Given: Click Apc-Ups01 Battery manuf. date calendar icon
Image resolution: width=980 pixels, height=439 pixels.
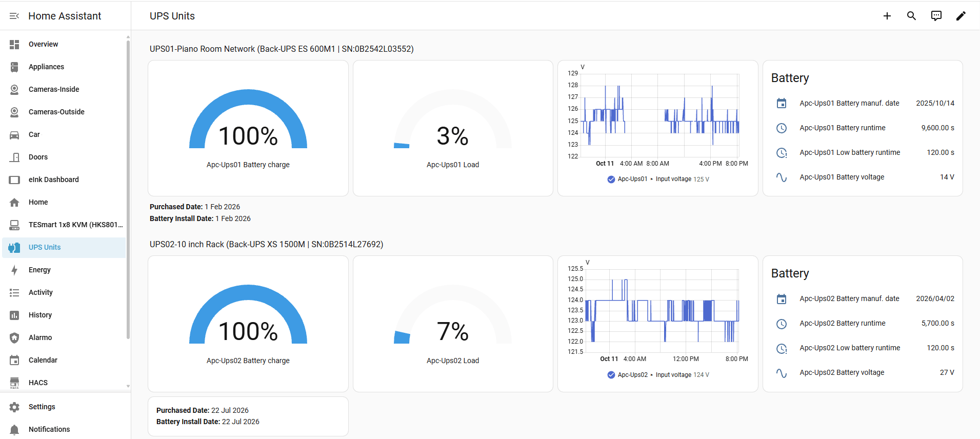Looking at the screenshot, I should (x=782, y=104).
